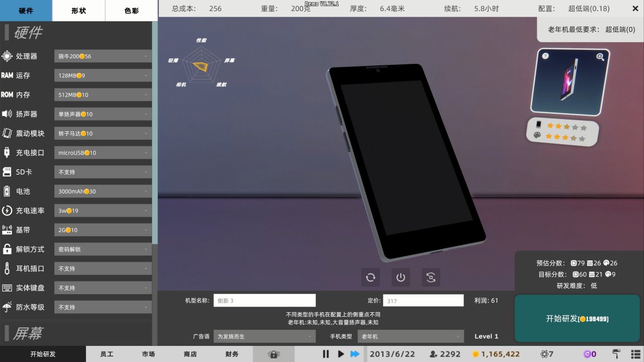This screenshot has width=644, height=362.
Task: Click the 充电接口 USB plug icon
Action: [x=7, y=152]
